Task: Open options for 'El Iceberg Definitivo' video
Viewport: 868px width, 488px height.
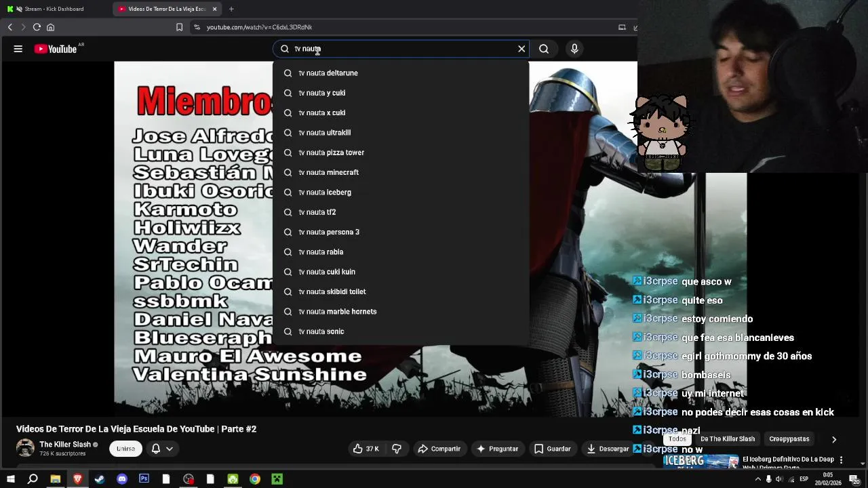Action: [x=842, y=460]
